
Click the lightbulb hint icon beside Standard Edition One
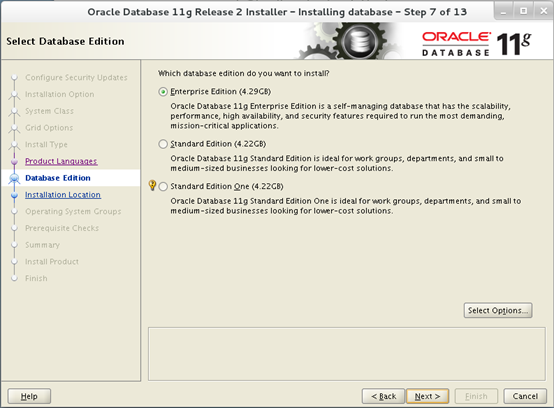(x=152, y=185)
